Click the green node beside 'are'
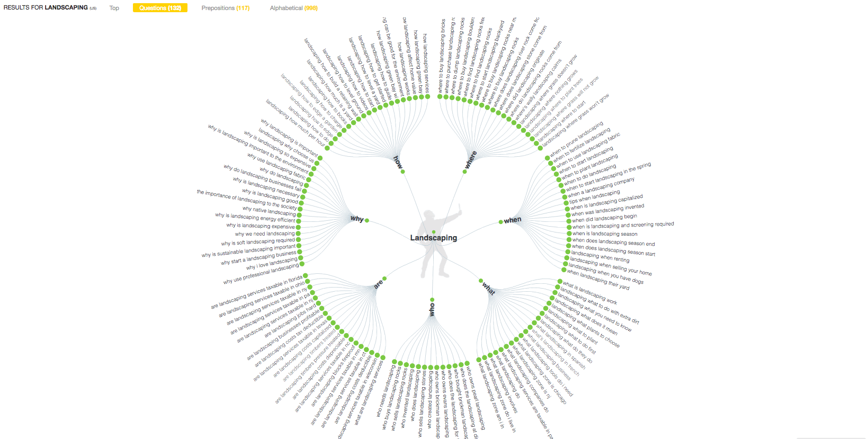Screen dimensions: 868x439 click(x=384, y=279)
